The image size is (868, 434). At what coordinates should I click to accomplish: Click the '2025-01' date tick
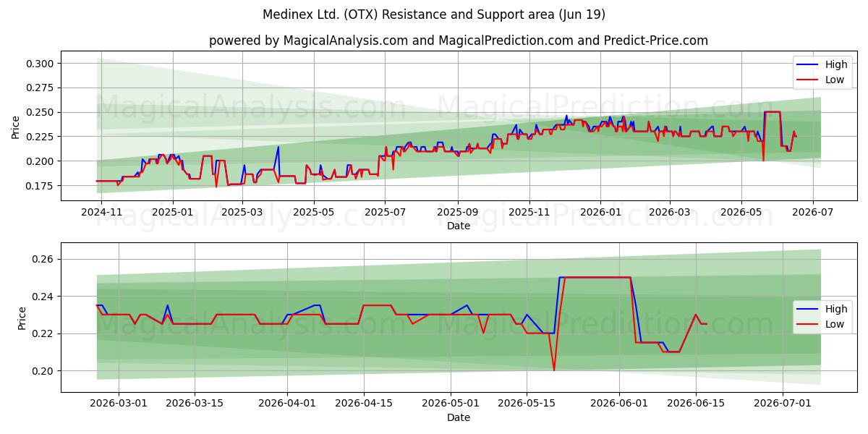pos(172,213)
